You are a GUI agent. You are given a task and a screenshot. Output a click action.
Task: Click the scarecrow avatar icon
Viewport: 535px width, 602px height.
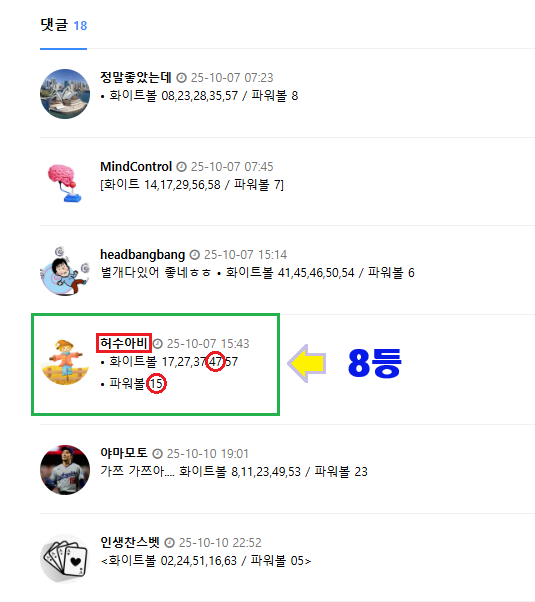click(65, 361)
